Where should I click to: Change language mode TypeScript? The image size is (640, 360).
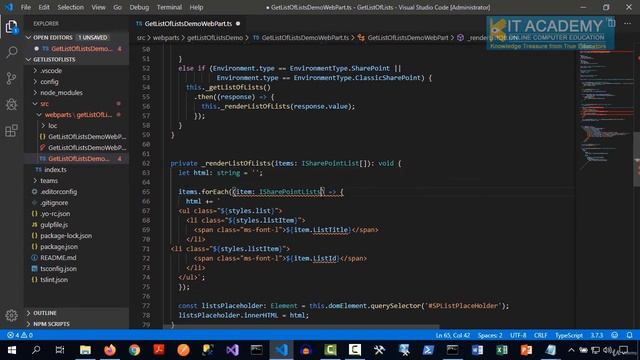[x=569, y=335]
